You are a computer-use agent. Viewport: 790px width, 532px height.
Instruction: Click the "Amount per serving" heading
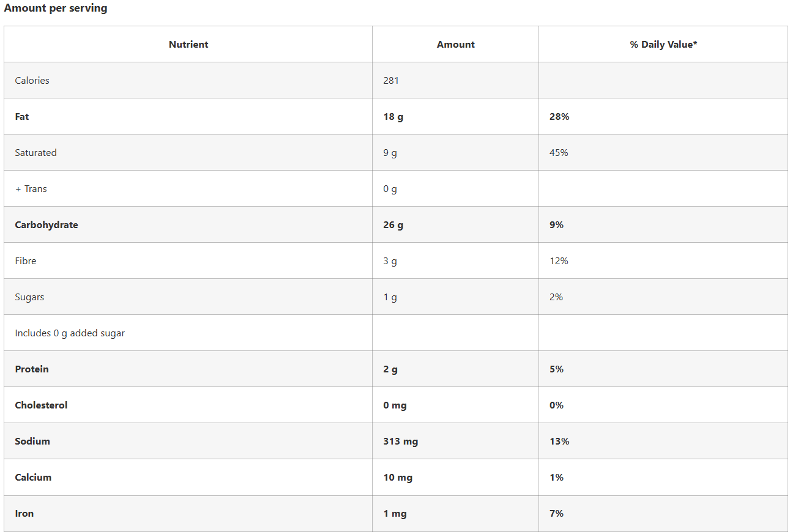[x=56, y=9]
